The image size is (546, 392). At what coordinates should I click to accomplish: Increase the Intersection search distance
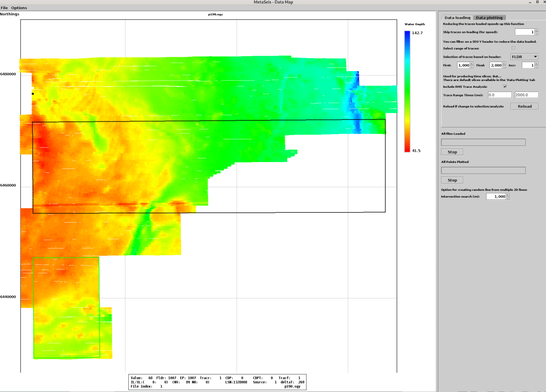[x=508, y=195]
